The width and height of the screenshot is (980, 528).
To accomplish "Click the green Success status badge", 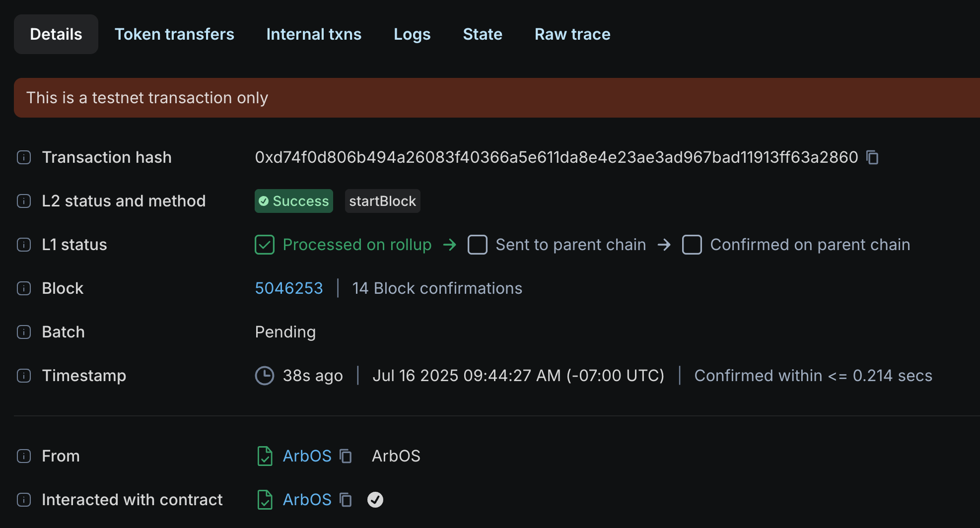I will 294,201.
